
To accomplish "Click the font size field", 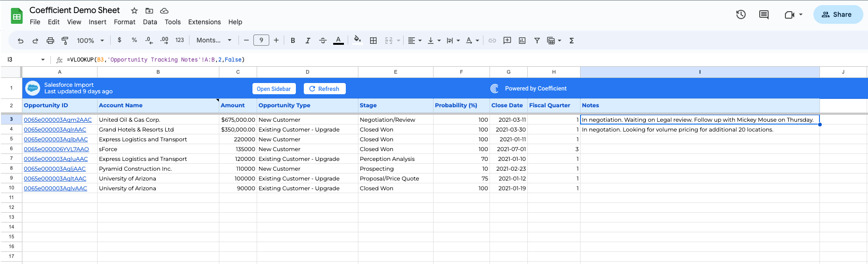I will point(261,40).
